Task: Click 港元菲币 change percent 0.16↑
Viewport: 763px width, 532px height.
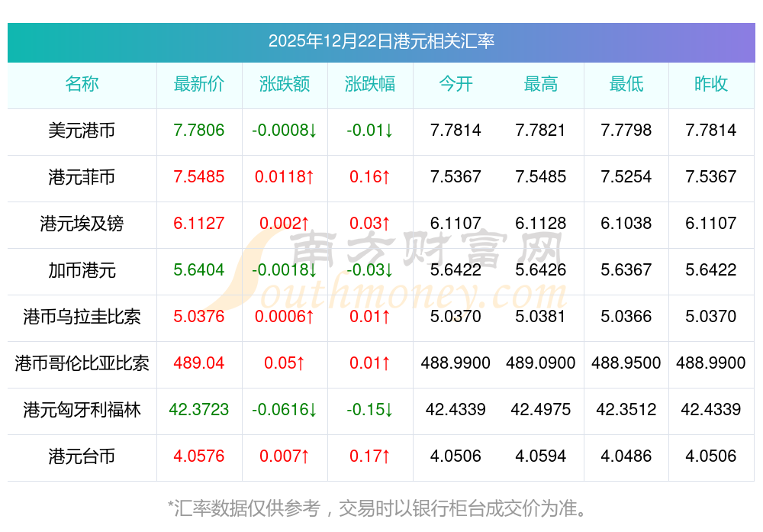Action: (370, 176)
